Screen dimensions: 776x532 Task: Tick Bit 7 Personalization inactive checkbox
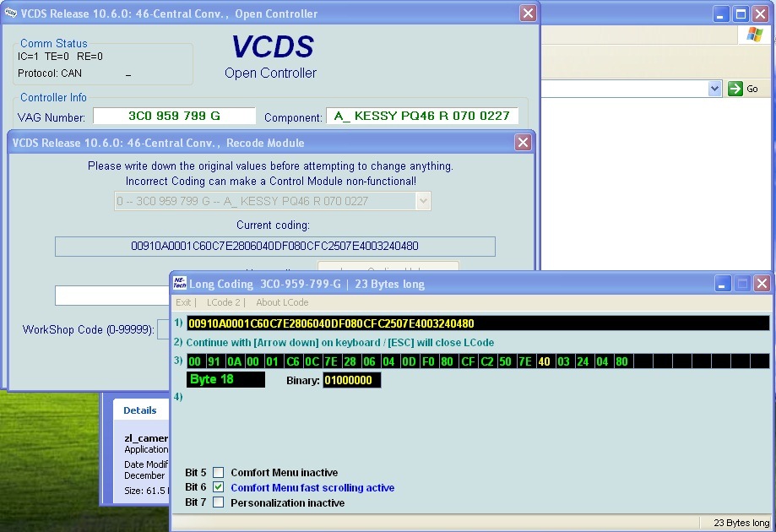(218, 502)
